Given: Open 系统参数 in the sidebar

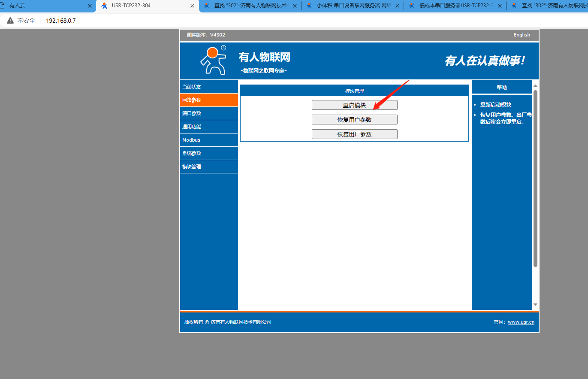Looking at the screenshot, I should pyautogui.click(x=209, y=153).
